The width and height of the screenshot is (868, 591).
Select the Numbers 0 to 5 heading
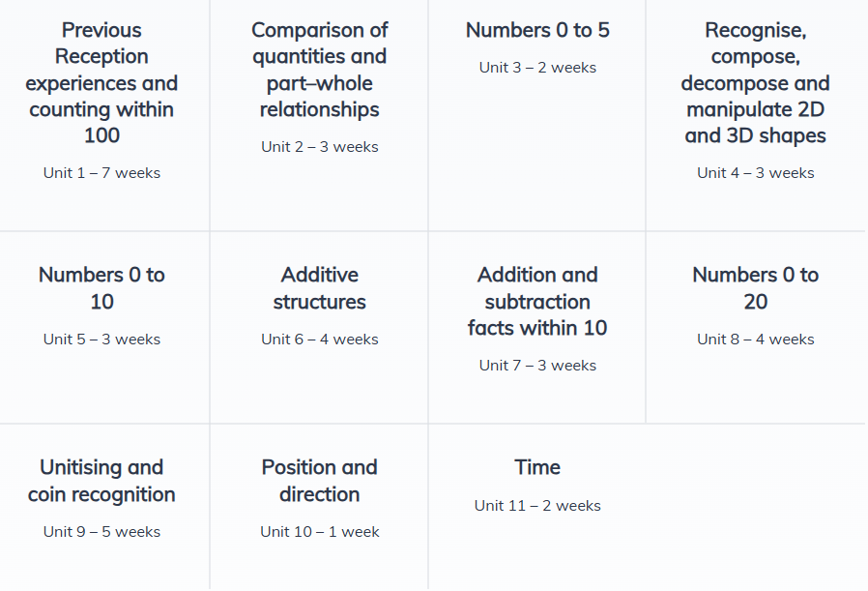(x=537, y=30)
